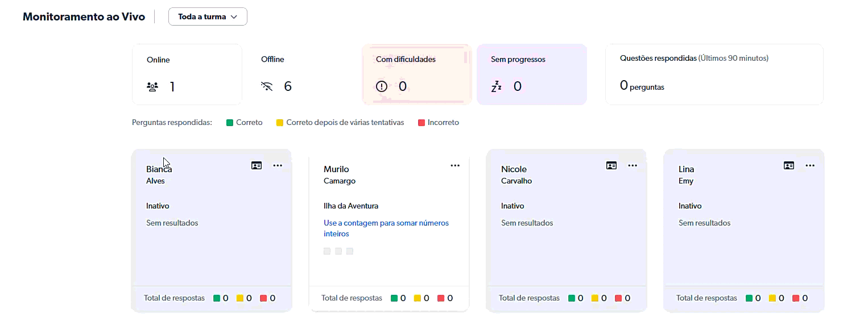Click the red Incorreto legend swatch
This screenshot has height=325, width=868.
421,123
